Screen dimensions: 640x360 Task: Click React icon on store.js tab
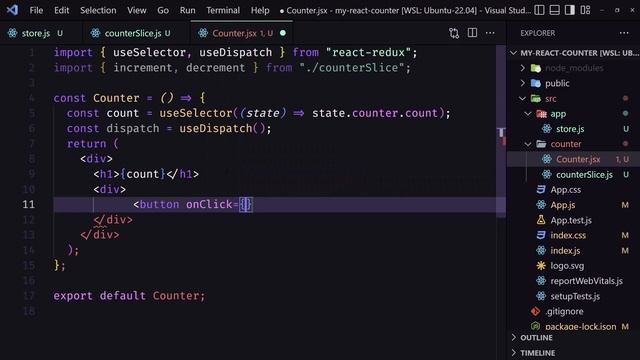pos(13,33)
